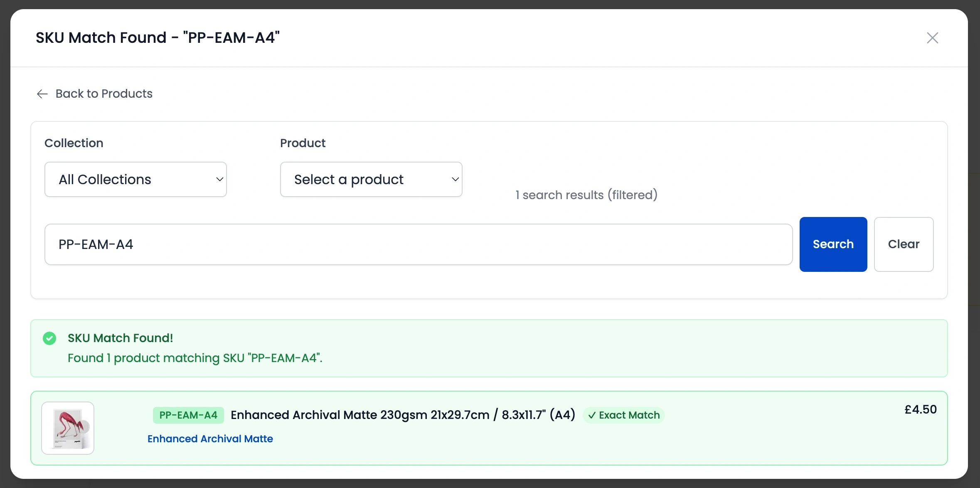Image resolution: width=980 pixels, height=488 pixels.
Task: Click the Product dropdown chevron arrow
Action: click(455, 179)
